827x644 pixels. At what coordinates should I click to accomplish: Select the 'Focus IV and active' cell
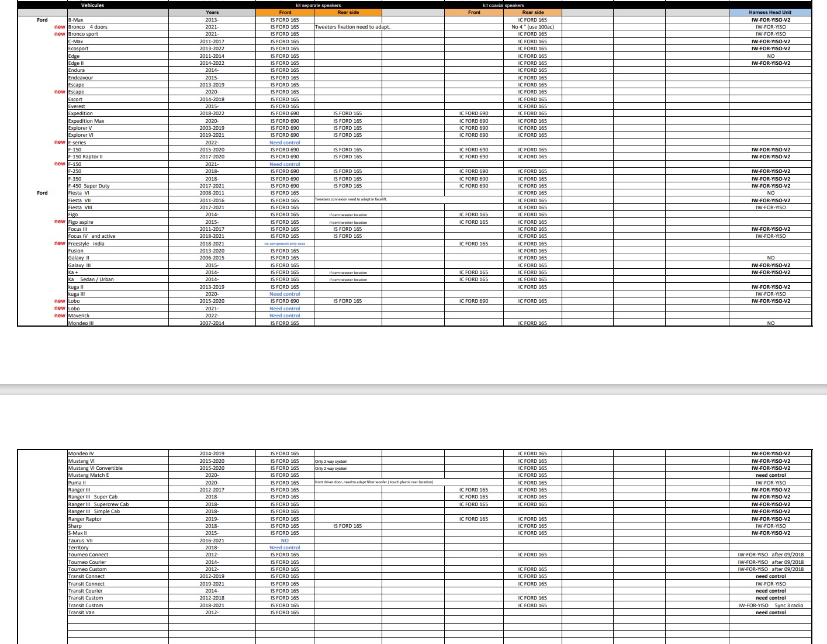(118, 236)
